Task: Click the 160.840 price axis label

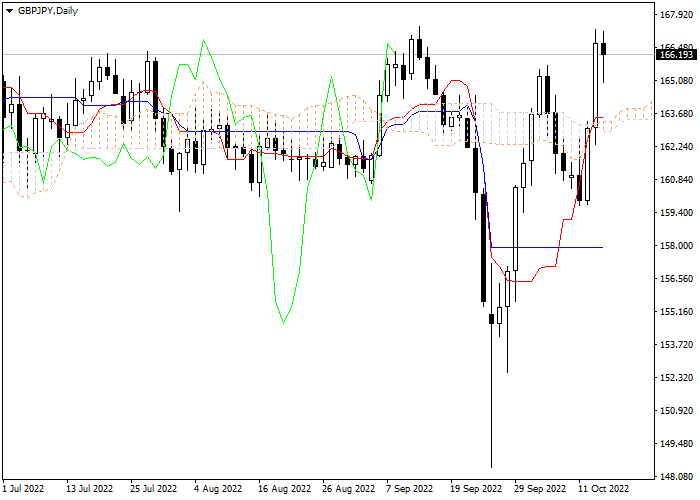Action: 676,180
